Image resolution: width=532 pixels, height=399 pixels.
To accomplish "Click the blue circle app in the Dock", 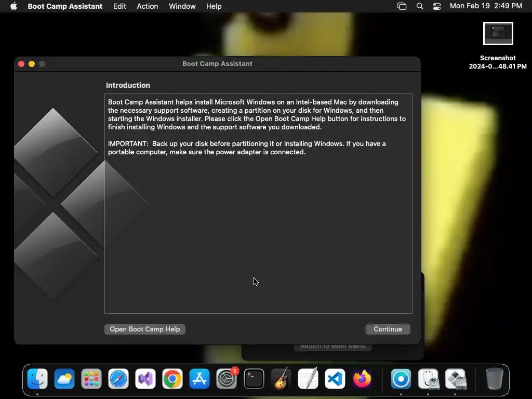I will pos(401,379).
